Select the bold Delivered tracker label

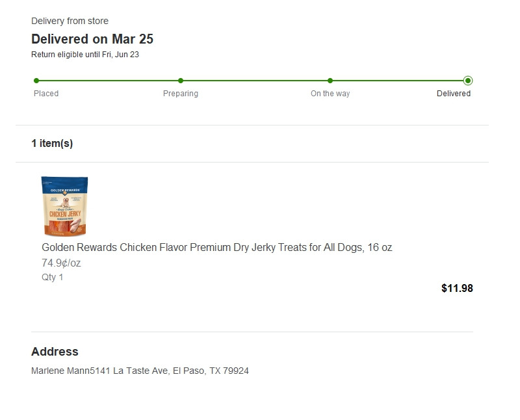(454, 94)
